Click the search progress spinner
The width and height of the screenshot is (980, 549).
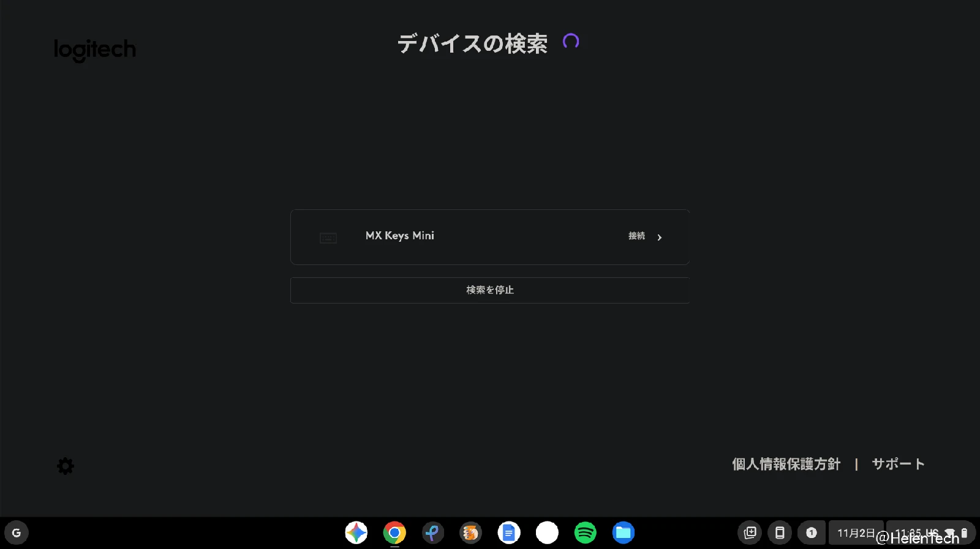pyautogui.click(x=571, y=42)
